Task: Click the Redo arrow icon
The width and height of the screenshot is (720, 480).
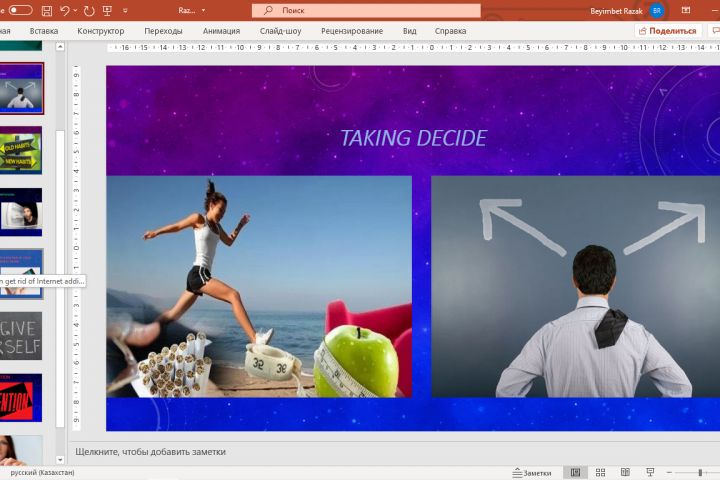Action: 89,11
